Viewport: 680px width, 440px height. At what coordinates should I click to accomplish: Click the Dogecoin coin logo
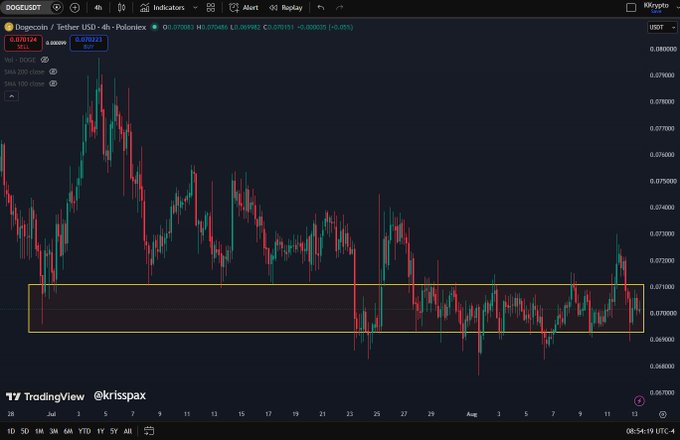[x=8, y=27]
